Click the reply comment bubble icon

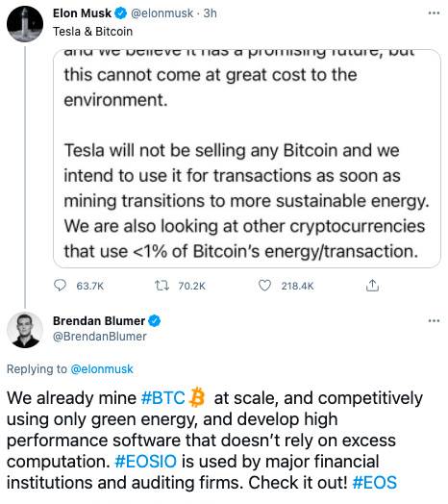click(x=61, y=286)
